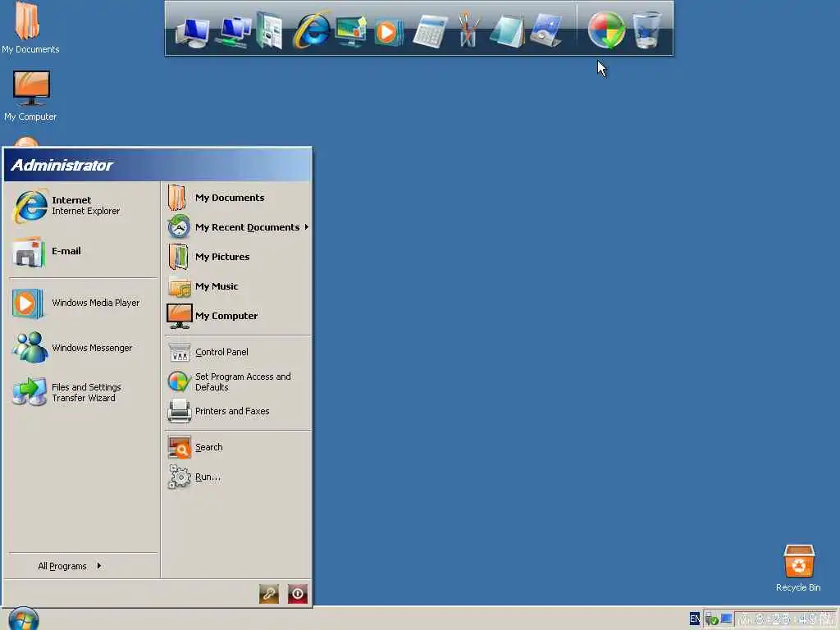Expand My Recent Documents submenu
This screenshot has width=840, height=630.
coord(237,227)
